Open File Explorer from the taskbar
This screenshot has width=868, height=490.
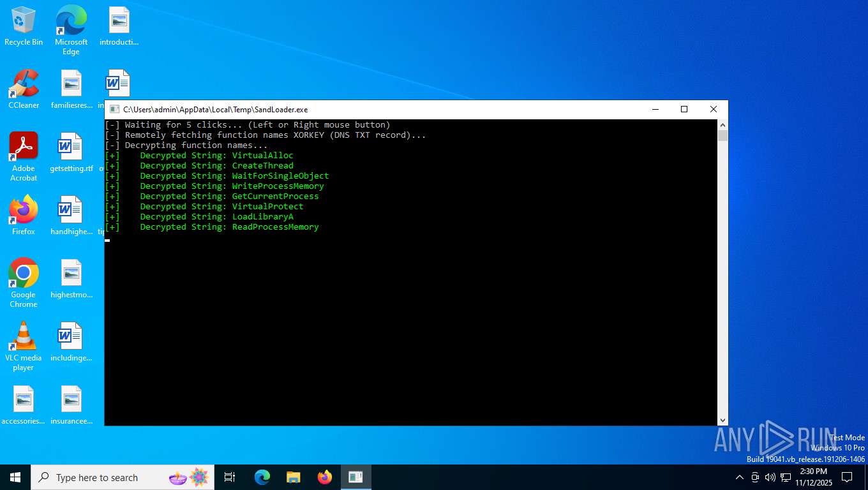[293, 477]
